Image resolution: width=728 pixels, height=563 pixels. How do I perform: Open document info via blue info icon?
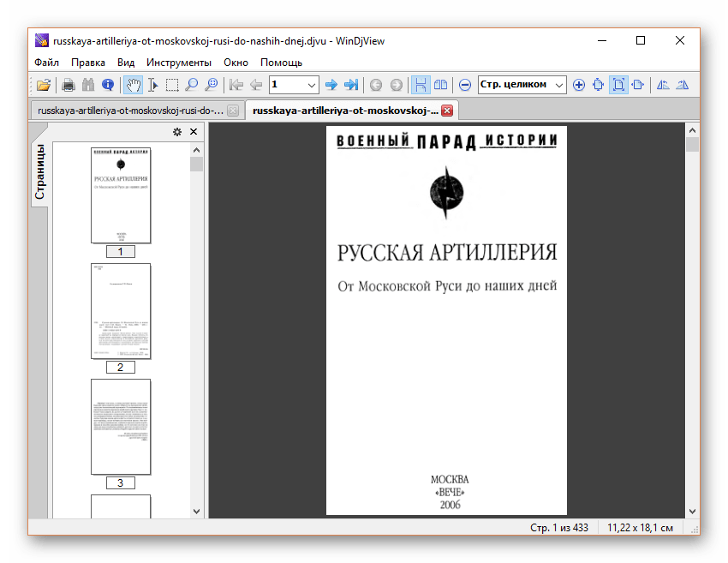(x=108, y=85)
